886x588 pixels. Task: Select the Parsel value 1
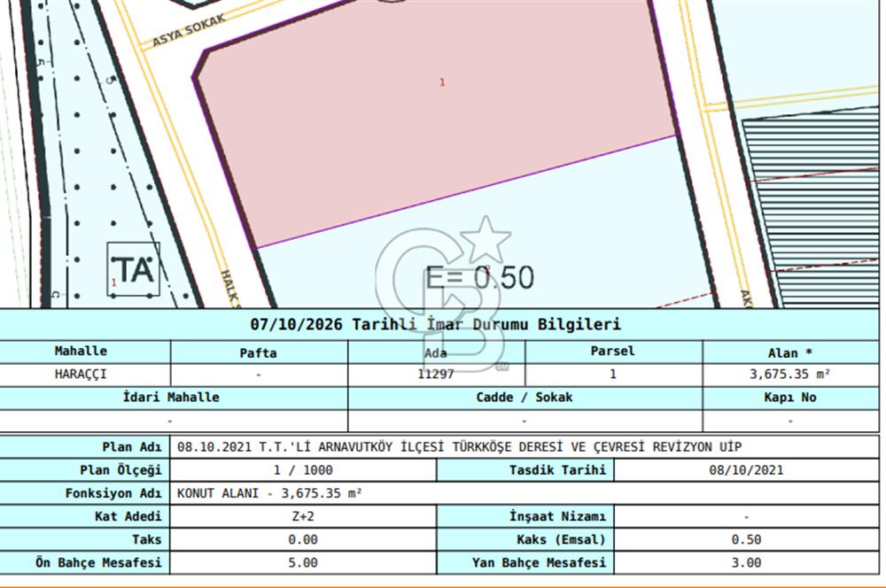(613, 374)
